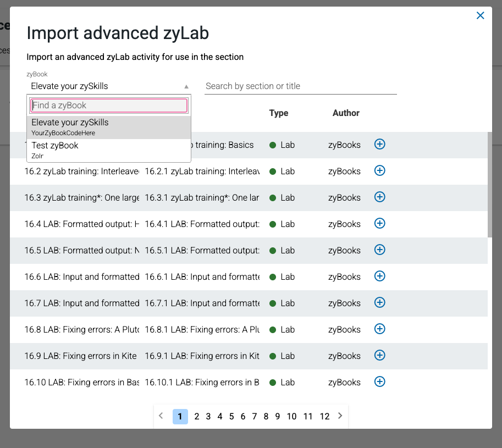
Task: Go to page 3
Action: tap(208, 416)
